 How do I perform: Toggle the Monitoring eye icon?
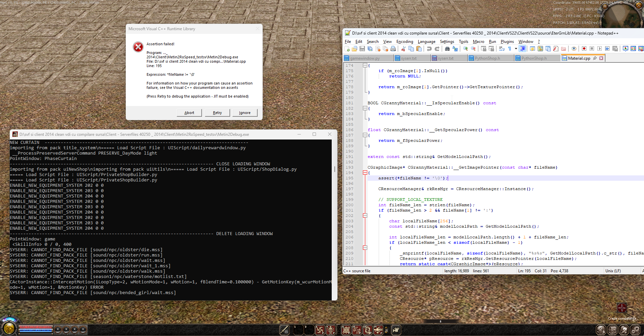574,49
